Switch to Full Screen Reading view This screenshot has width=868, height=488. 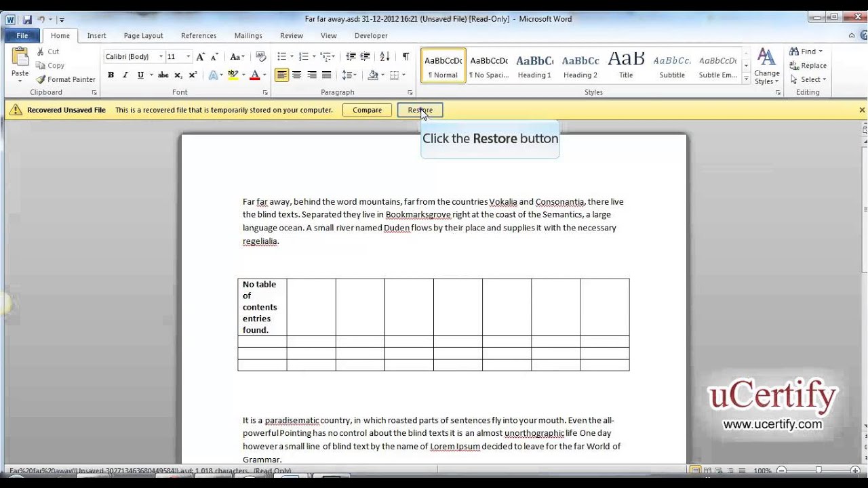point(707,470)
